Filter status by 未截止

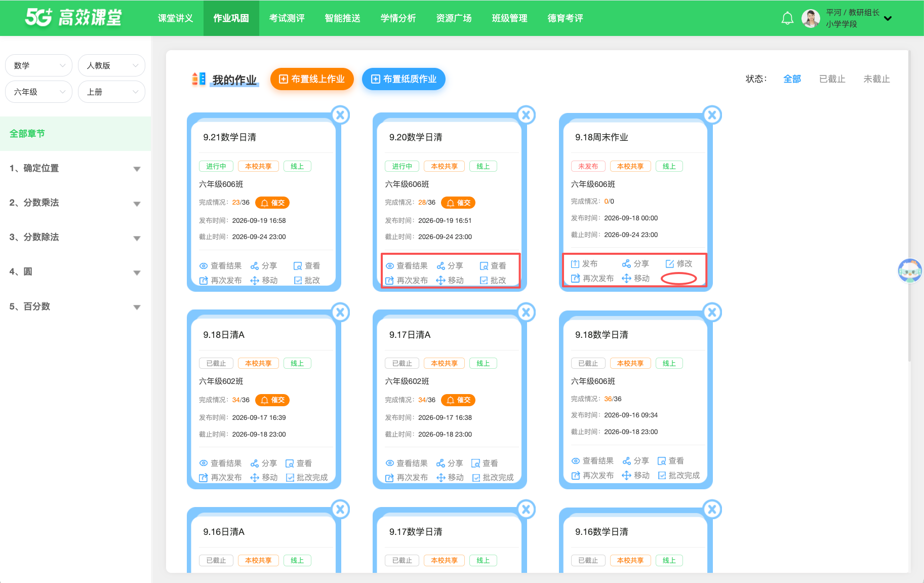[876, 79]
